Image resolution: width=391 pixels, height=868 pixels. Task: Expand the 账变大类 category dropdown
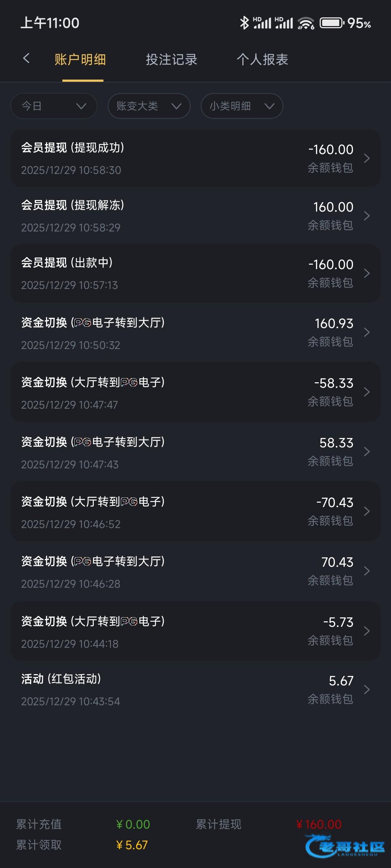click(x=149, y=106)
